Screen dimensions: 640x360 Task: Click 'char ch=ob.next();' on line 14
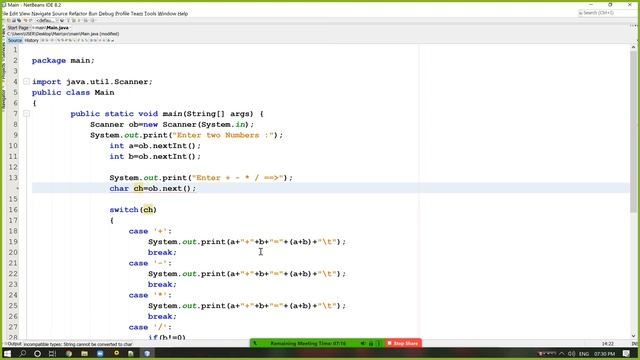153,188
